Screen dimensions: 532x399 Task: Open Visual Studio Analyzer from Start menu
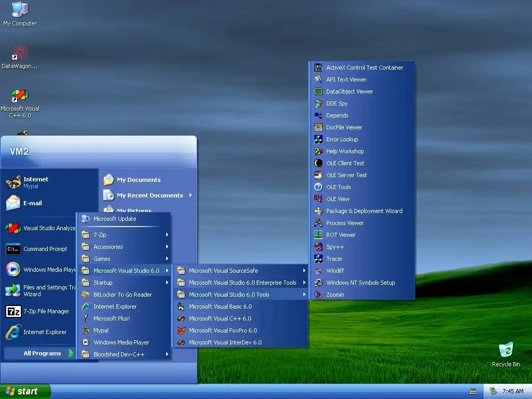(39, 228)
